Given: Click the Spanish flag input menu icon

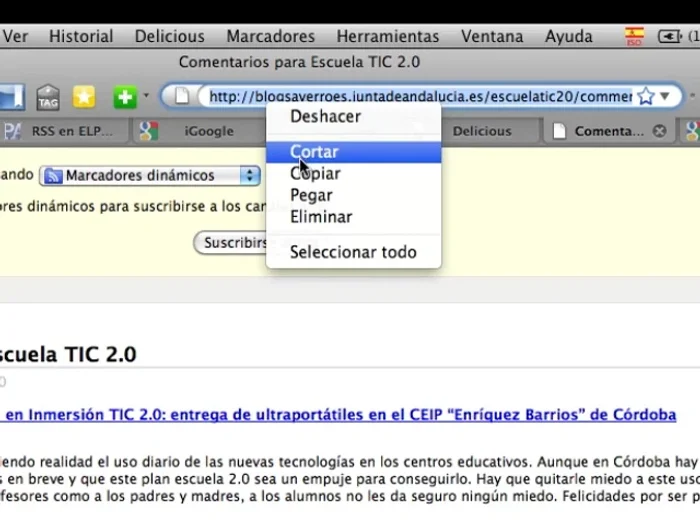Looking at the screenshot, I should 634,36.
